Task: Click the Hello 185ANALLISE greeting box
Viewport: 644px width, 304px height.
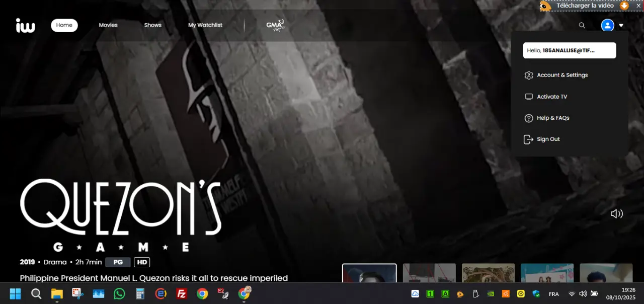Action: pyautogui.click(x=570, y=50)
